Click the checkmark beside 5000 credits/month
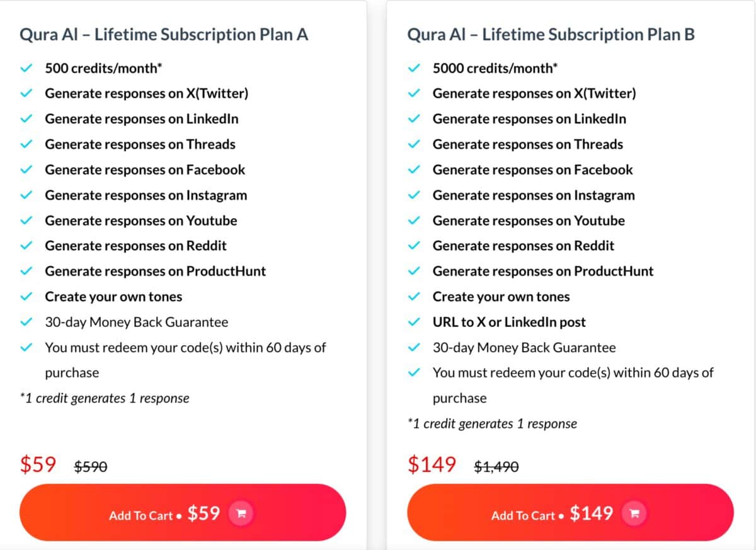Viewport: 756px width, 550px height. point(414,68)
